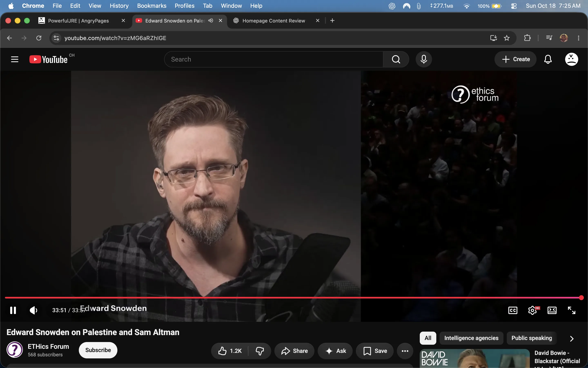Go back to the previous page
Viewport: 588px width, 368px height.
(9, 38)
